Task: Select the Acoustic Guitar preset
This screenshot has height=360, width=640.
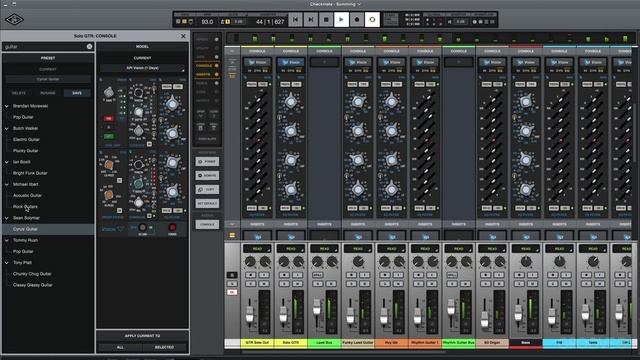Action: [x=27, y=196]
